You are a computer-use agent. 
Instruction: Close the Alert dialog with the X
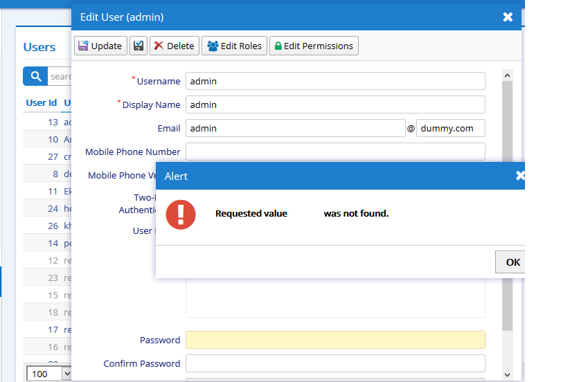coord(520,176)
